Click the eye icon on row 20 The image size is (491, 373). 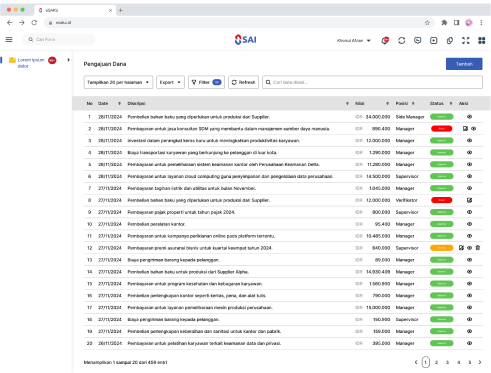pyautogui.click(x=469, y=343)
